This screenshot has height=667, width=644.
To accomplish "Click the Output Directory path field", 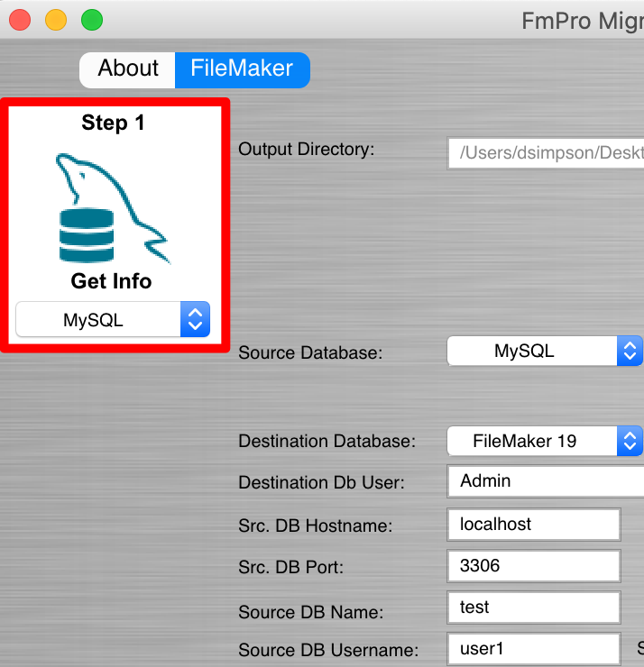I will 546,153.
